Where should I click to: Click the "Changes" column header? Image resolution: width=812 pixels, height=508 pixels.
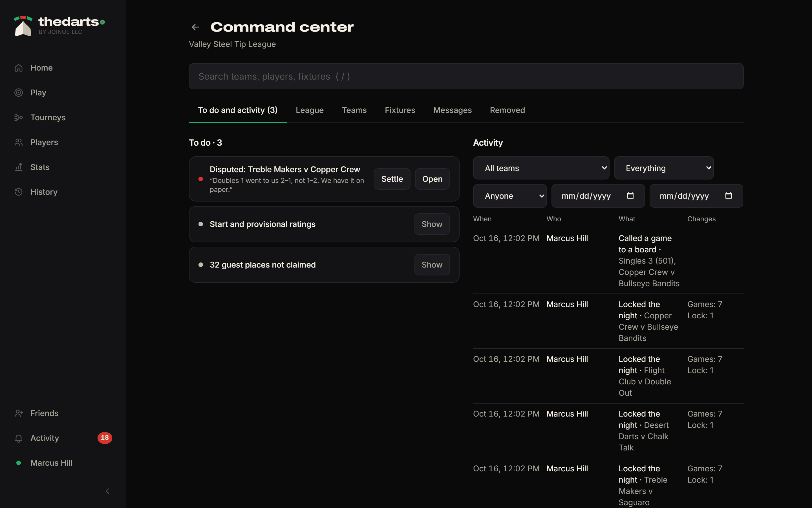tap(701, 219)
